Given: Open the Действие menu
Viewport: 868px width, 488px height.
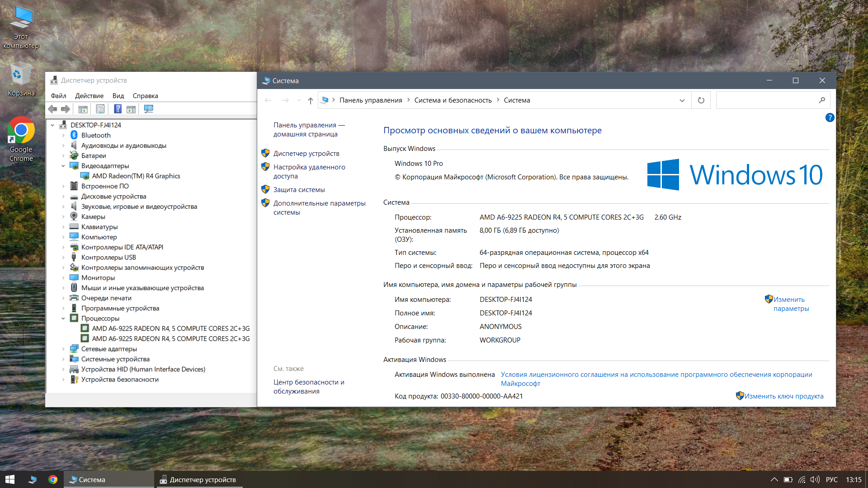Looking at the screenshot, I should 89,96.
